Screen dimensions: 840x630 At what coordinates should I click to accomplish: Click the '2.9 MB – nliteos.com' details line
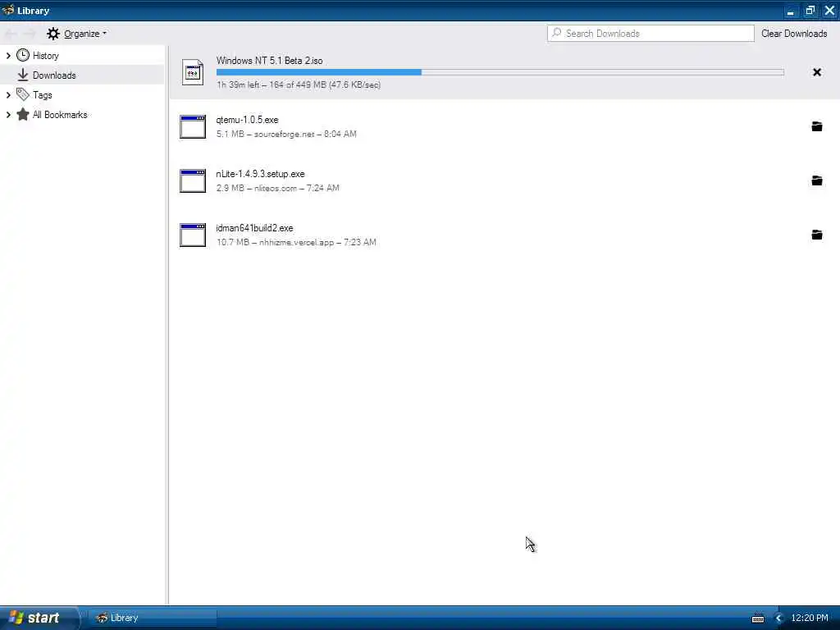click(x=277, y=188)
